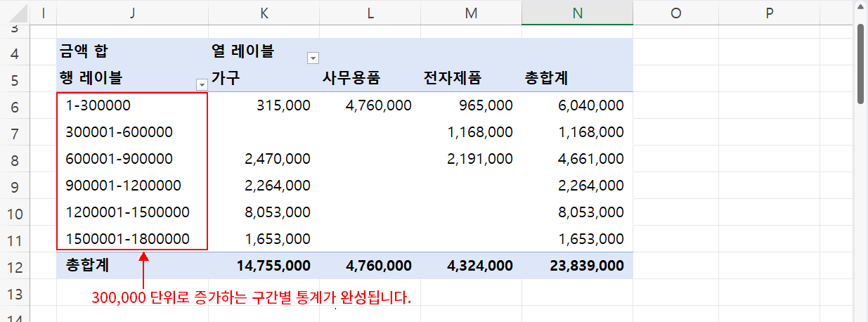Viewport: 868px width, 322px height.
Task: Open the 열 레이블 filter dropdown
Action: point(313,58)
